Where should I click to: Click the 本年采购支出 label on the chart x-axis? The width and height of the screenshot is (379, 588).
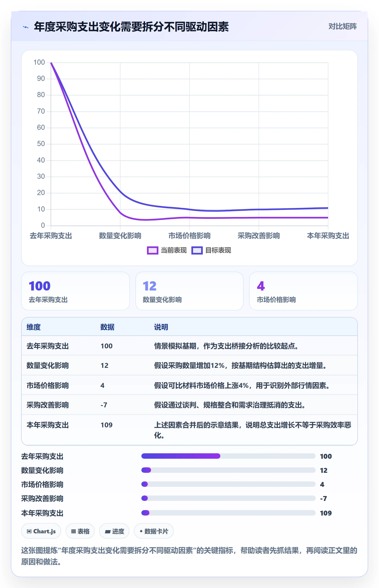pos(328,236)
